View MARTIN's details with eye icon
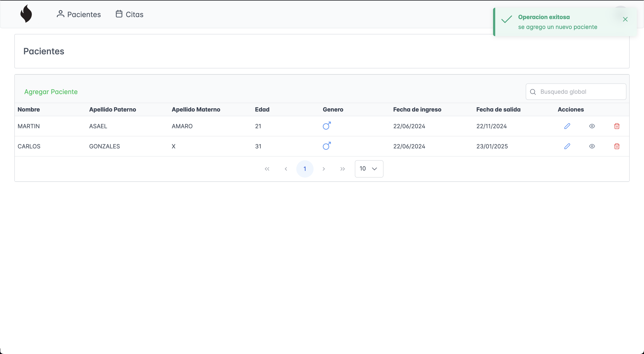The image size is (644, 354). (x=592, y=126)
